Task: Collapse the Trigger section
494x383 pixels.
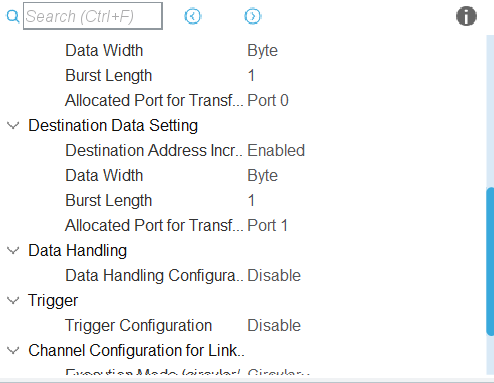Action: pos(13,301)
